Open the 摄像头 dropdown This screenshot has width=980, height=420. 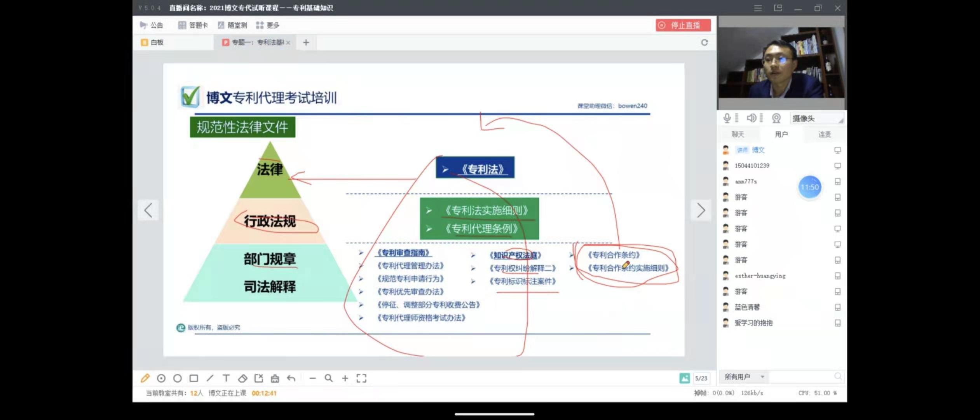pos(817,119)
